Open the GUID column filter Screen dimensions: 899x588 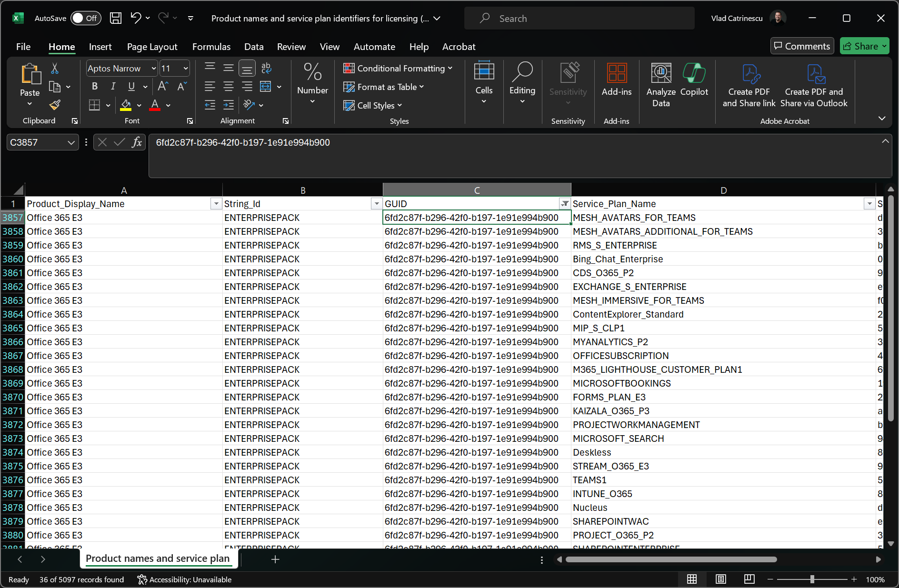point(565,203)
